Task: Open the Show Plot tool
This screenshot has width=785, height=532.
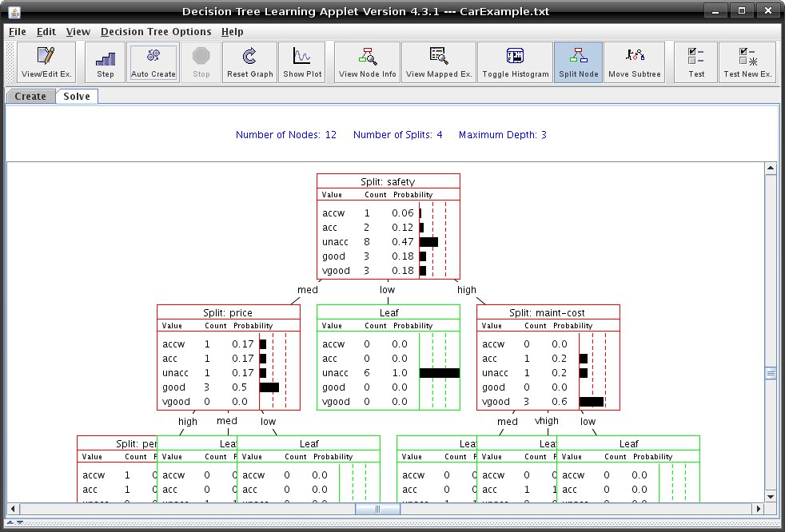Action: click(302, 62)
